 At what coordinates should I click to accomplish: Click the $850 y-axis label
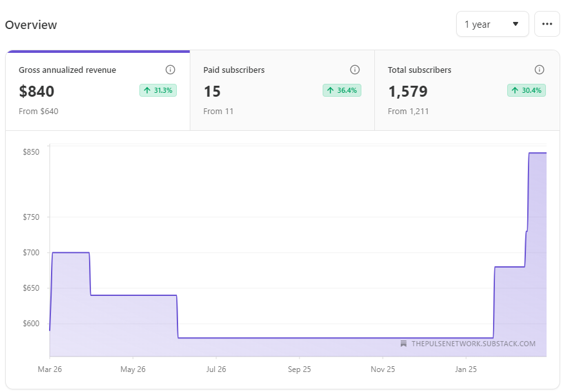[32, 152]
